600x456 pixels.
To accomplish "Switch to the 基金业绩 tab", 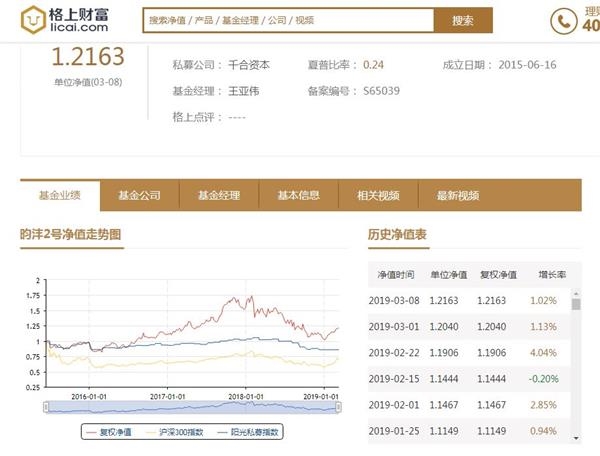I will 59,195.
